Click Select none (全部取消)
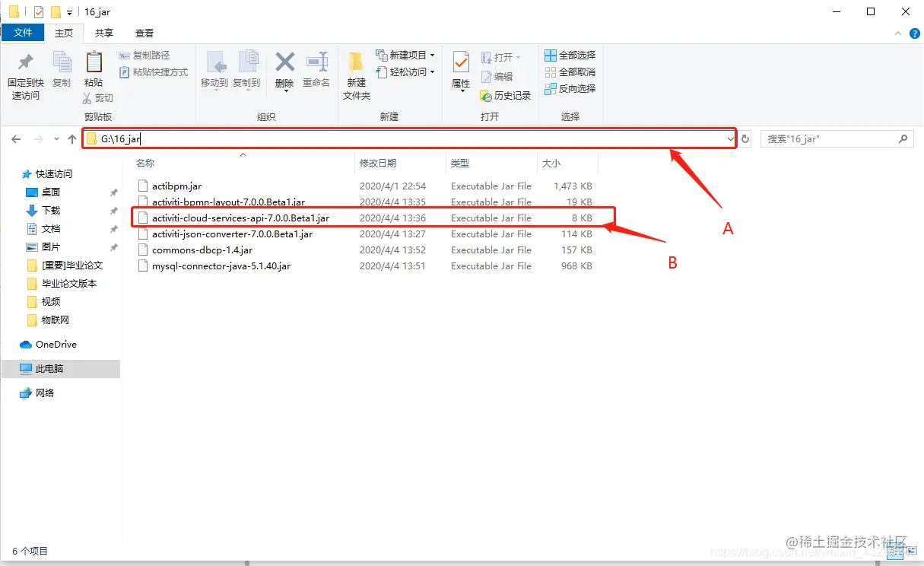924x566 pixels. (570, 72)
